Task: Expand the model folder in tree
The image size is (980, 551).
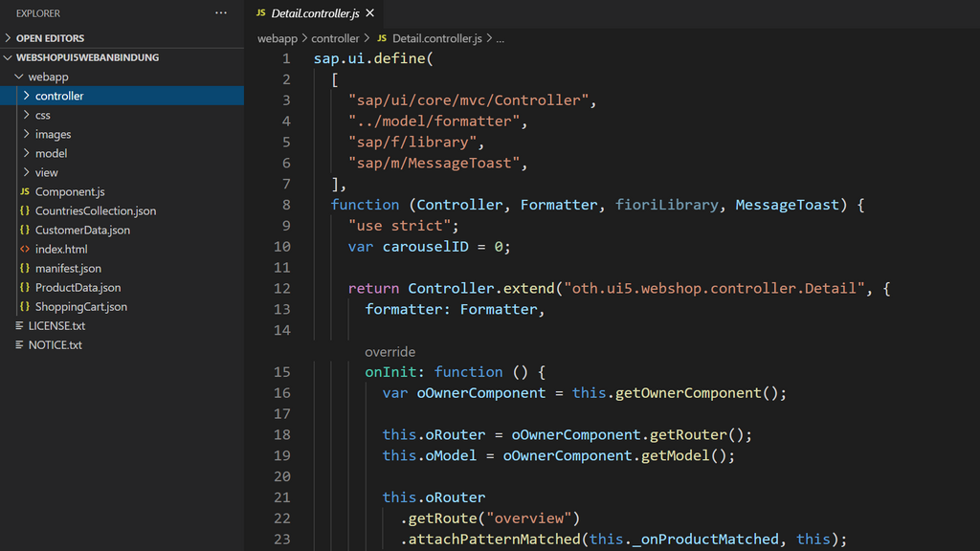Action: [x=51, y=153]
